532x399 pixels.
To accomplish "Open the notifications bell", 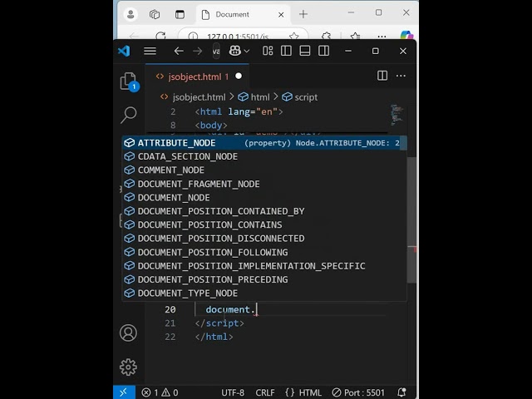I will pos(401,392).
